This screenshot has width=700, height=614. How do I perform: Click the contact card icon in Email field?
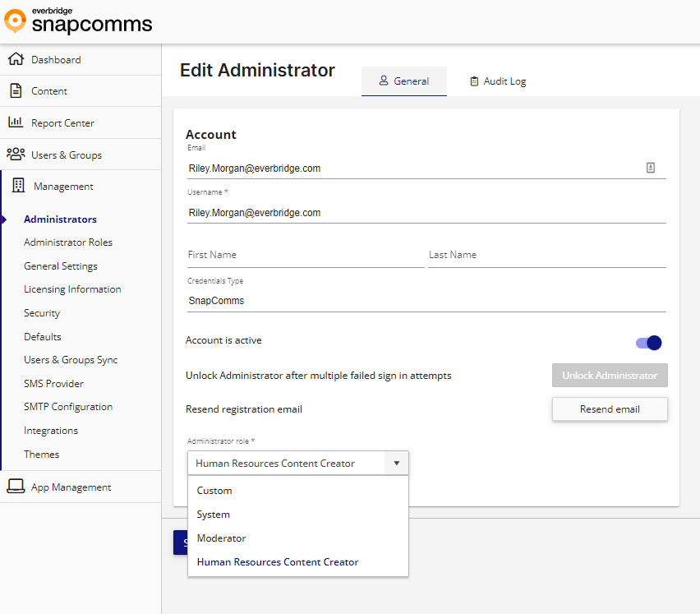pos(651,168)
